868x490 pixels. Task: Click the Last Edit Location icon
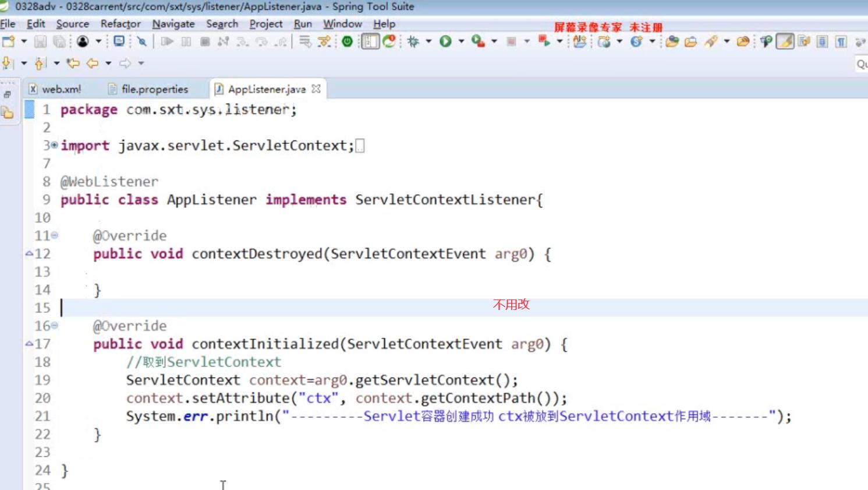click(x=73, y=63)
